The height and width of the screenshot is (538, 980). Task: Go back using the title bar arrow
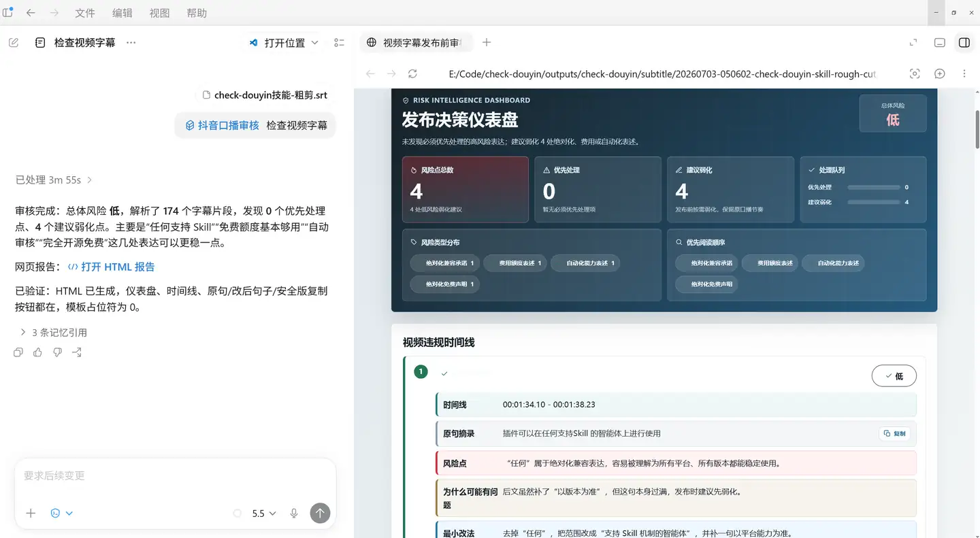(x=31, y=13)
